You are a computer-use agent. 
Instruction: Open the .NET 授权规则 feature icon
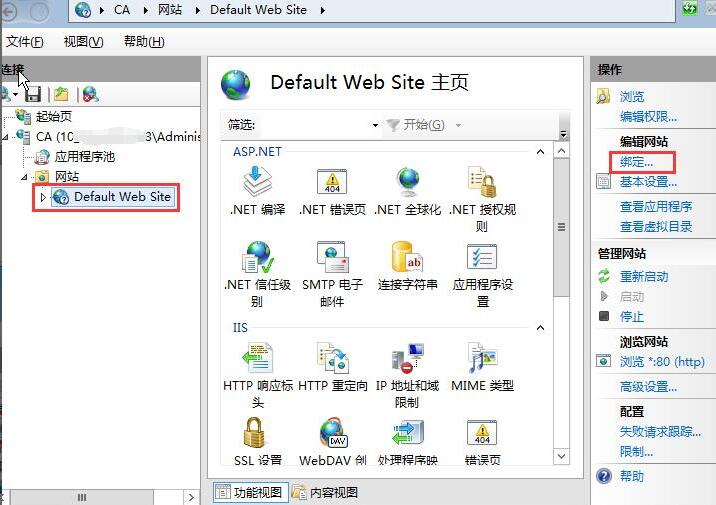(x=482, y=181)
